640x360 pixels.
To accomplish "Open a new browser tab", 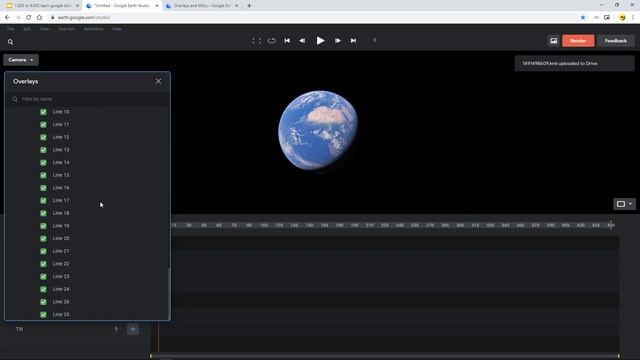I will [x=249, y=6].
